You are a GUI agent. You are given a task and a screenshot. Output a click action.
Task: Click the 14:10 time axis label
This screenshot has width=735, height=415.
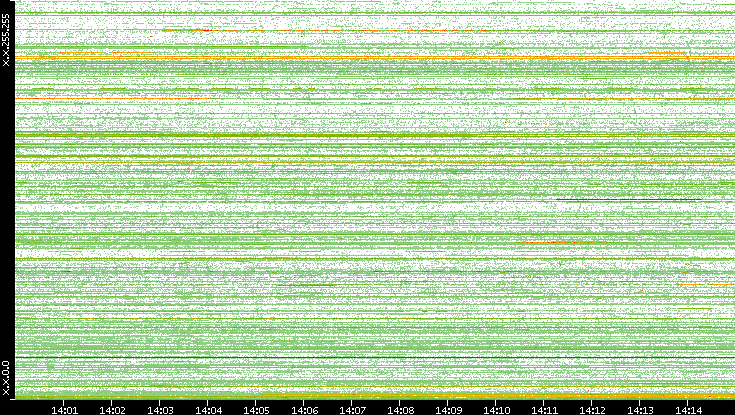[x=496, y=410]
